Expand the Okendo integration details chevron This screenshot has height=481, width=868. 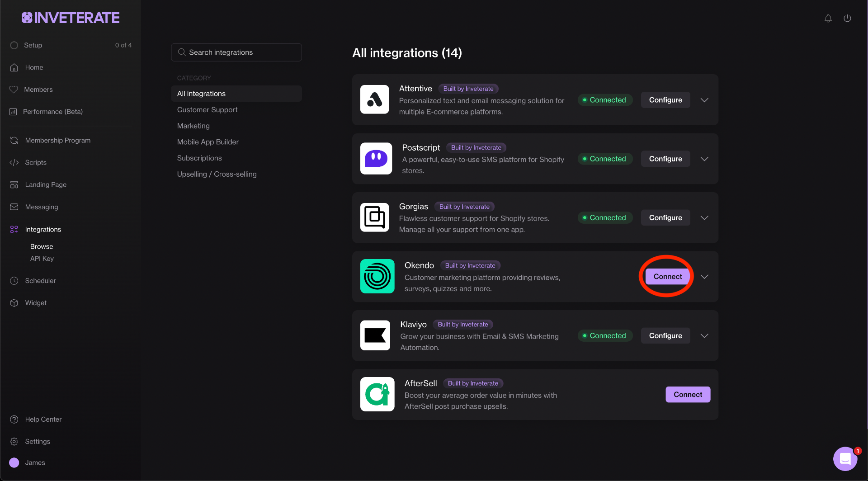coord(704,277)
